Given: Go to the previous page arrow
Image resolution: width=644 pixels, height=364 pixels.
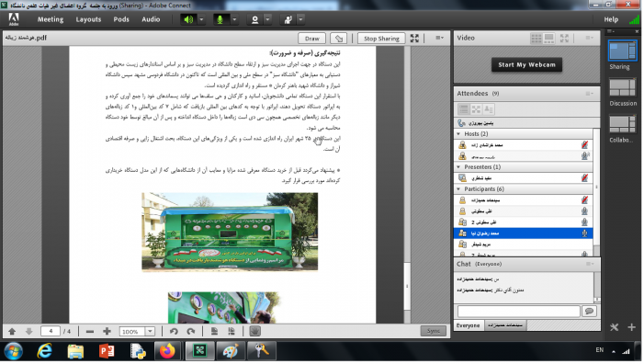Looking at the screenshot, I should pos(12,331).
